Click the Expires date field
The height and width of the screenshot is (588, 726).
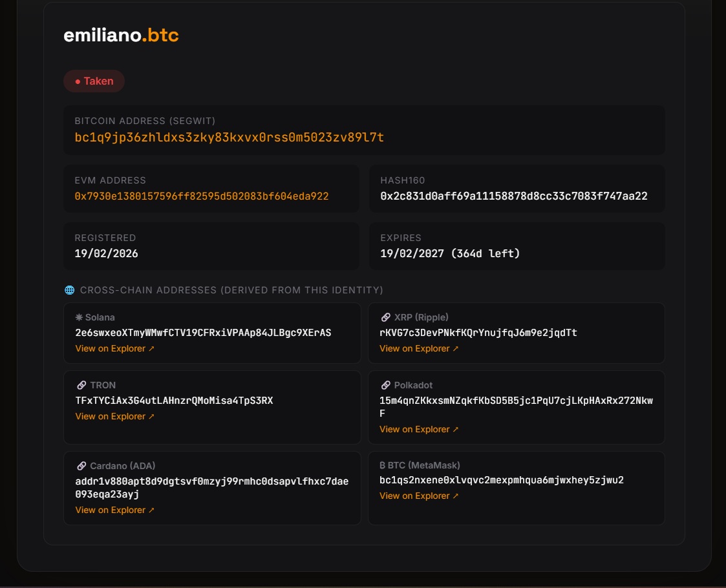click(x=449, y=253)
